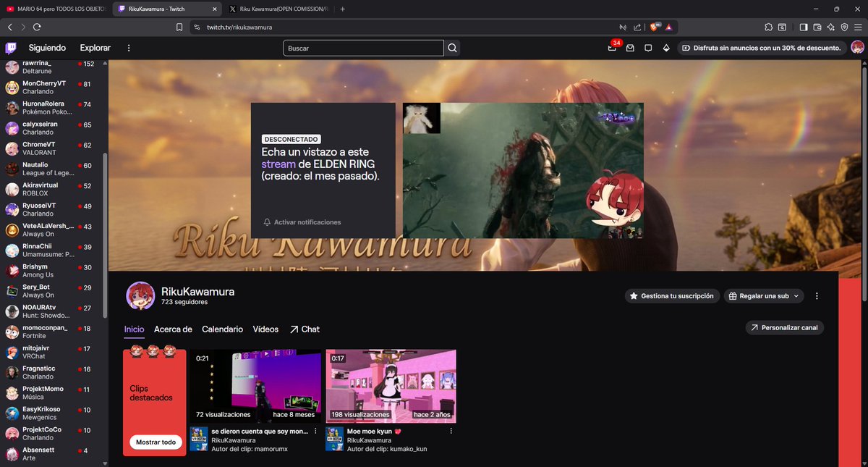Open Leo AI sparkle icon
This screenshot has width=868, height=467.
[x=831, y=27]
